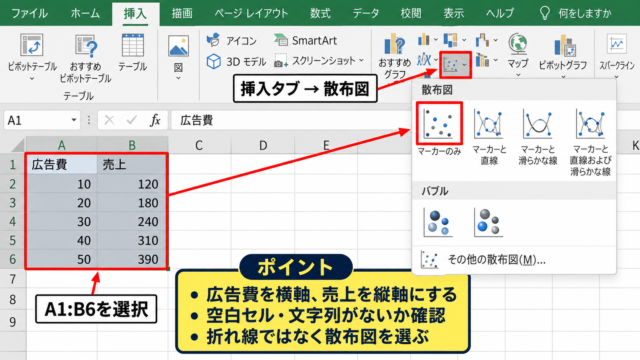
Task: Open the scatter chart (散布図) dropdown
Action: click(456, 64)
